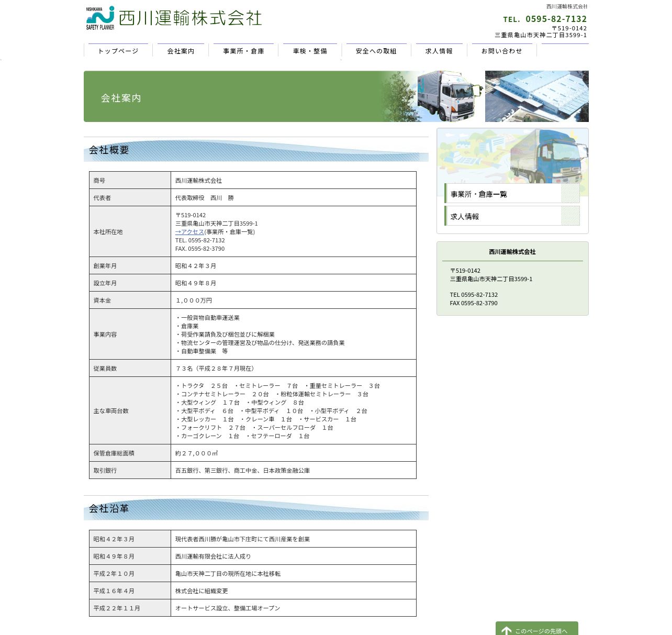The height and width of the screenshot is (635, 672).
Task: Open the 車検・整備 menu item
Action: click(310, 51)
